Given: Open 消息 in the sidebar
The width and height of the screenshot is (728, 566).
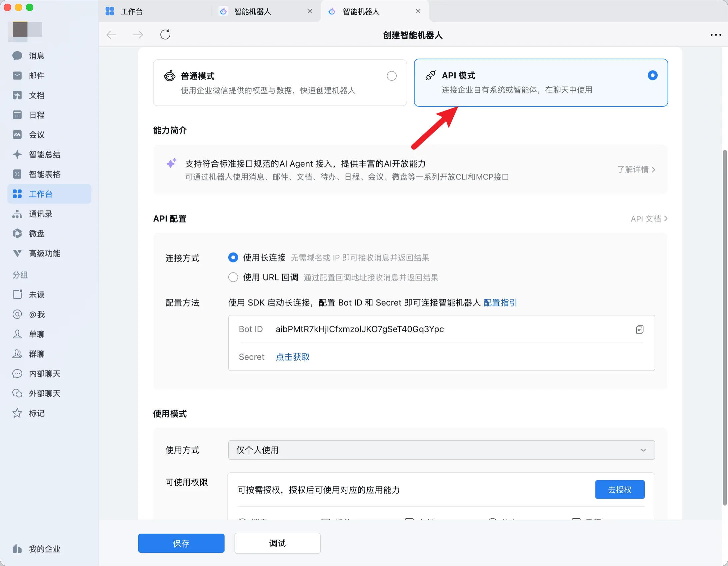Looking at the screenshot, I should [49, 56].
